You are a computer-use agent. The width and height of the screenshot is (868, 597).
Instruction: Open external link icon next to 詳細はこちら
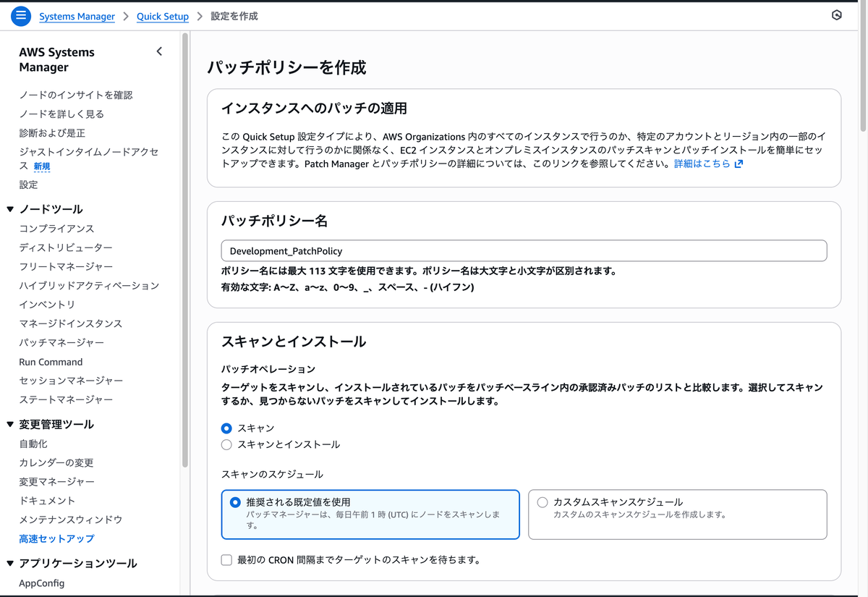739,164
